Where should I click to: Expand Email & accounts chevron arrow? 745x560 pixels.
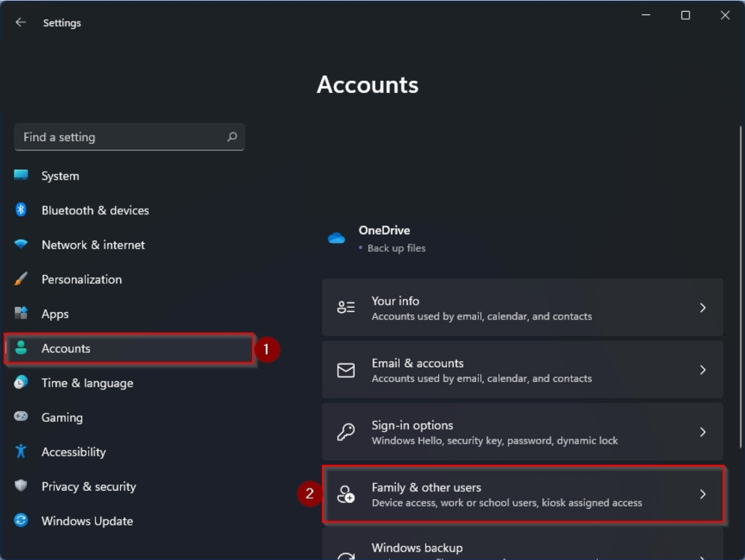tap(703, 370)
